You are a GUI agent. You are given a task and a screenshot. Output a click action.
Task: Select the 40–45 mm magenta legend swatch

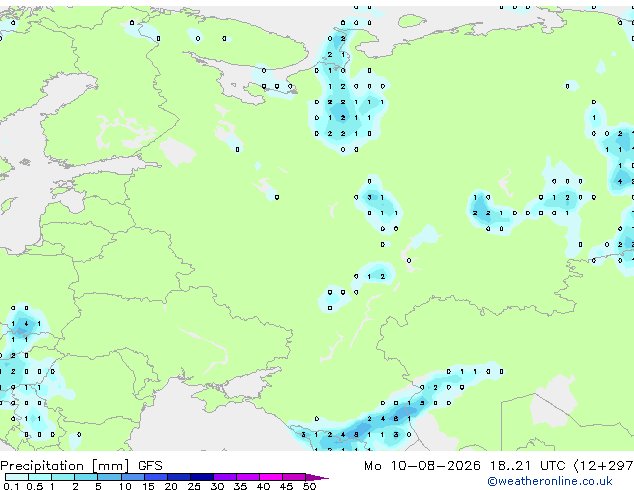tap(271, 477)
